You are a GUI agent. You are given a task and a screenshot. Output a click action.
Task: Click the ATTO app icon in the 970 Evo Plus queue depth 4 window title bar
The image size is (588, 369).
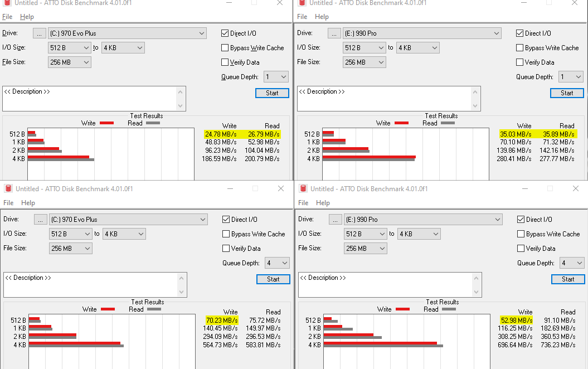(8, 188)
